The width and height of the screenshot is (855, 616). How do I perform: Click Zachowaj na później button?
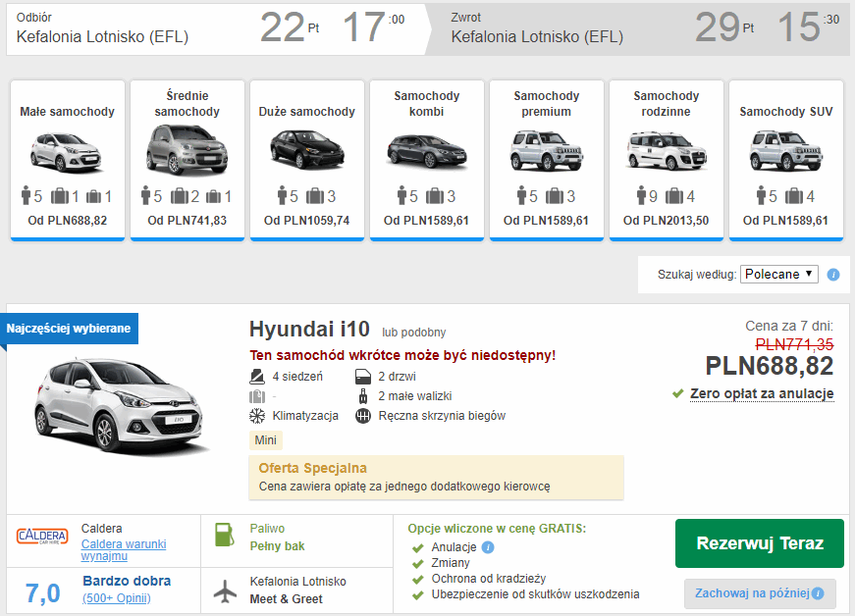pyautogui.click(x=751, y=593)
